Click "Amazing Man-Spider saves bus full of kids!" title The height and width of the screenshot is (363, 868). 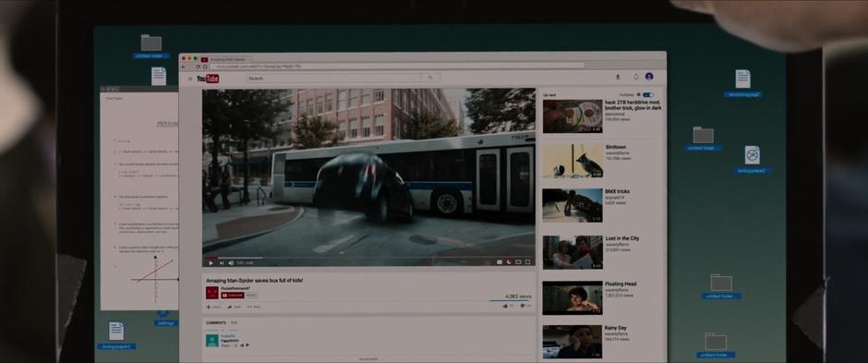[x=255, y=281]
